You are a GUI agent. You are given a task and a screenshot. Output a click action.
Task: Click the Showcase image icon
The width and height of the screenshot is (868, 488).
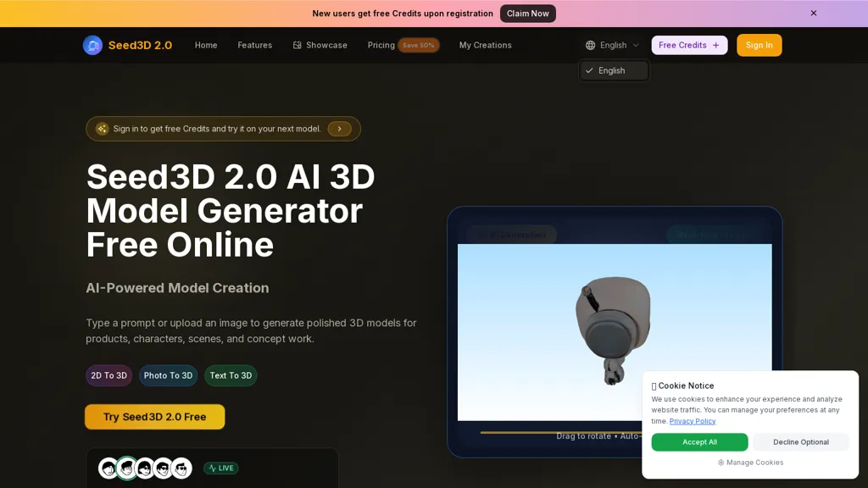(298, 46)
